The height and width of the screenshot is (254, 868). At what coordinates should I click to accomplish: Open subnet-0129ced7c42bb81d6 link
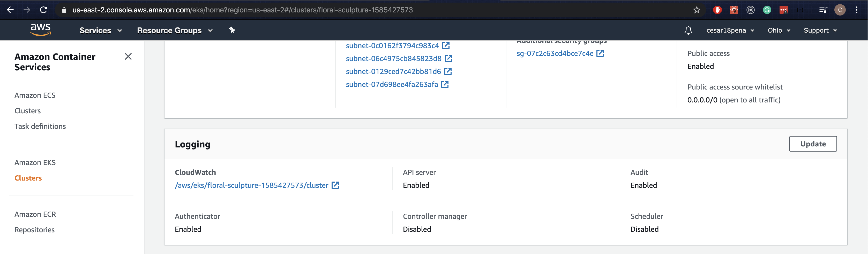click(393, 71)
